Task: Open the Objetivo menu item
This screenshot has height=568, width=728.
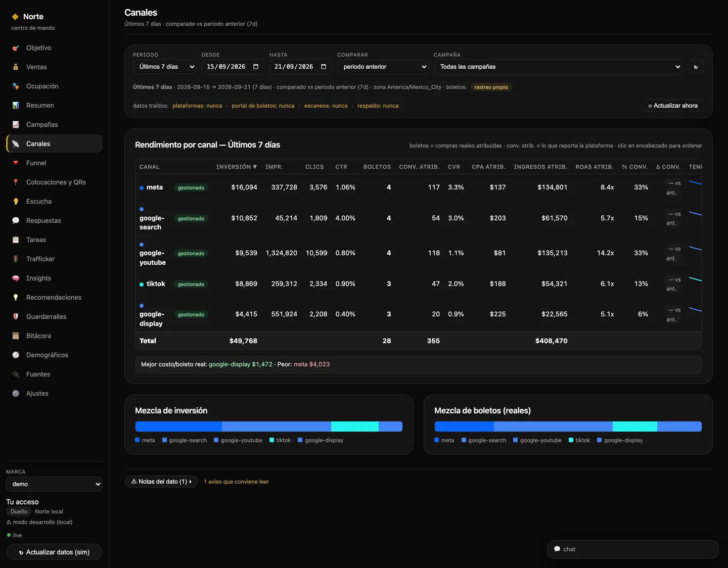Action: [x=54, y=48]
